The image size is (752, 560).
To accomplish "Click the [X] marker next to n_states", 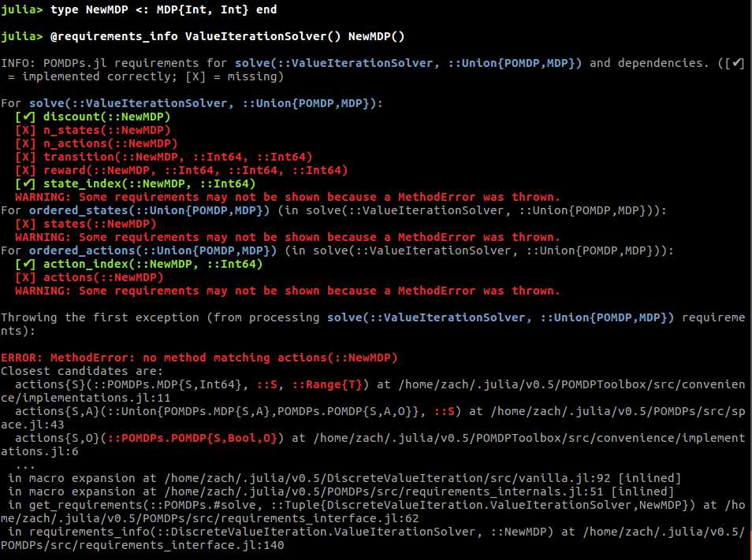I will 25,130.
